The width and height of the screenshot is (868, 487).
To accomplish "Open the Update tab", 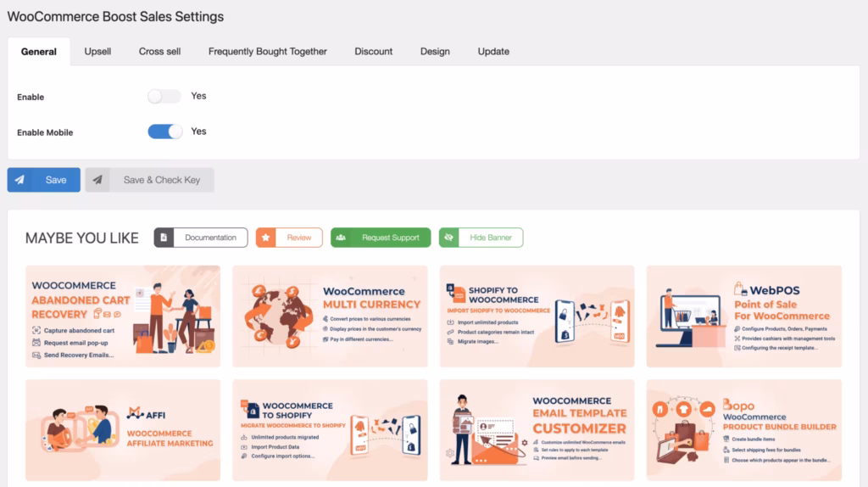I will point(493,52).
